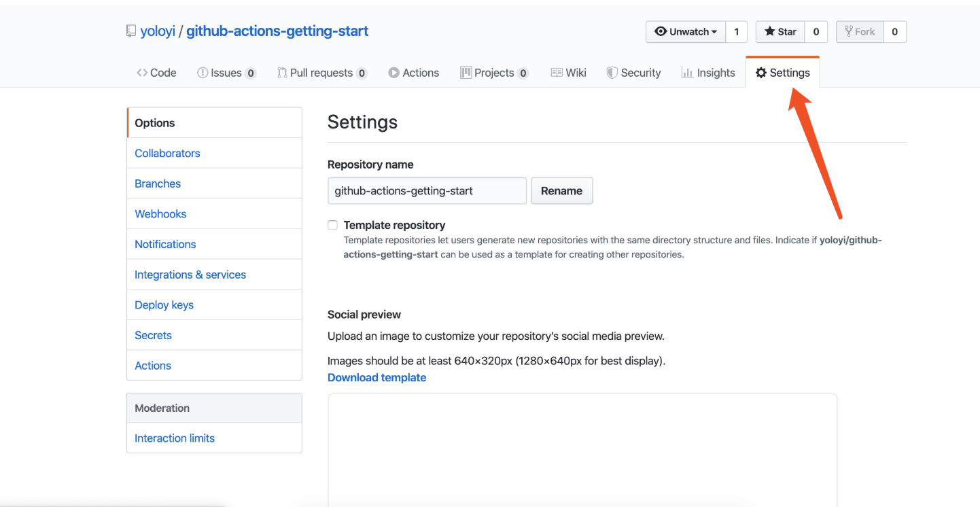Open Notifications settings in sidebar
980x507 pixels.
(x=214, y=244)
